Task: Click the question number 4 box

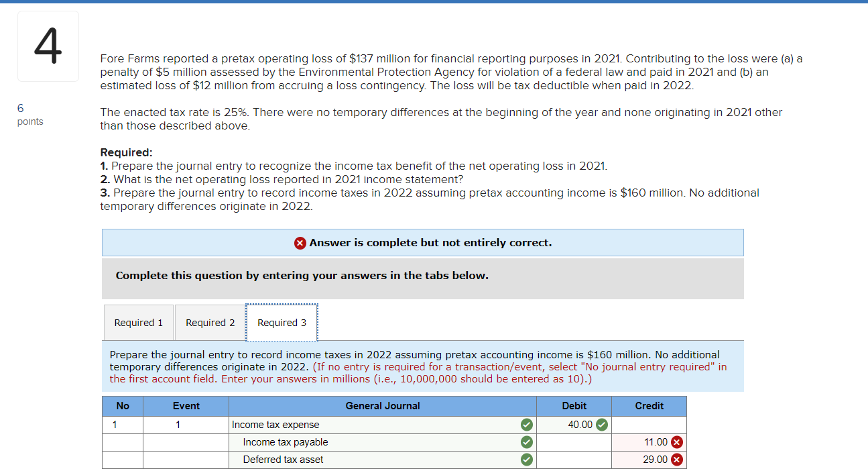Action: tap(48, 46)
